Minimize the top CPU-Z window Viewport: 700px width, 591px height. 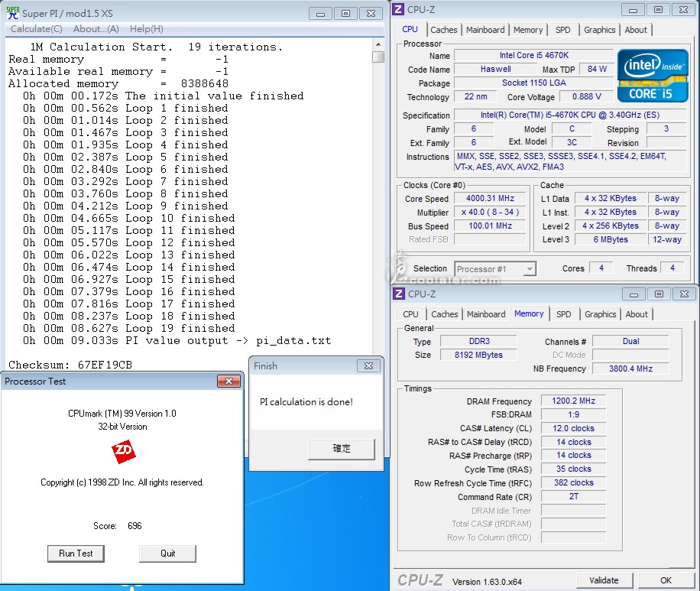click(633, 10)
